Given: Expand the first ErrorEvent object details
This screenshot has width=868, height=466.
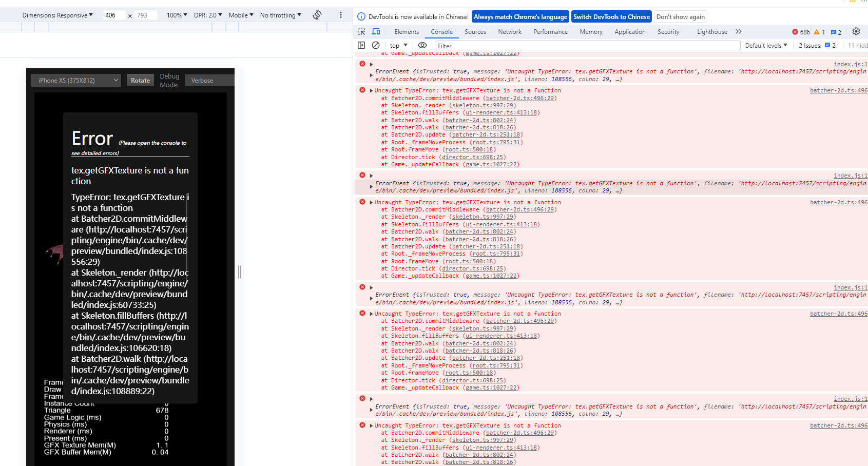Looking at the screenshot, I should [x=371, y=75].
